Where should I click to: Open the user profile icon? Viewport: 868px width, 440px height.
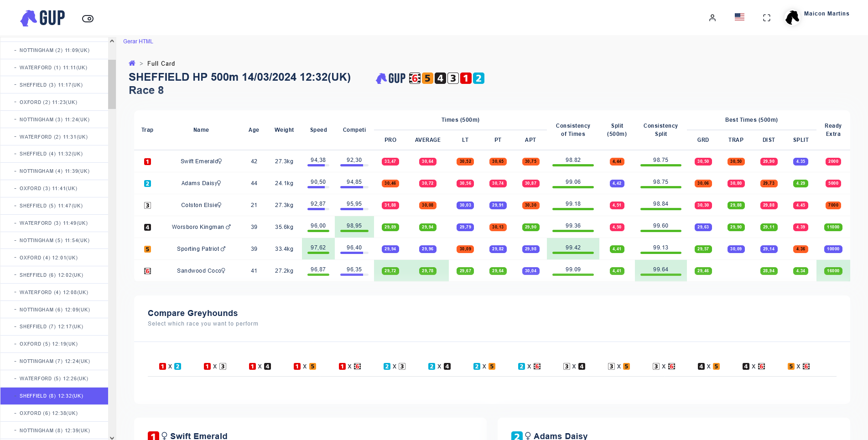click(x=712, y=18)
